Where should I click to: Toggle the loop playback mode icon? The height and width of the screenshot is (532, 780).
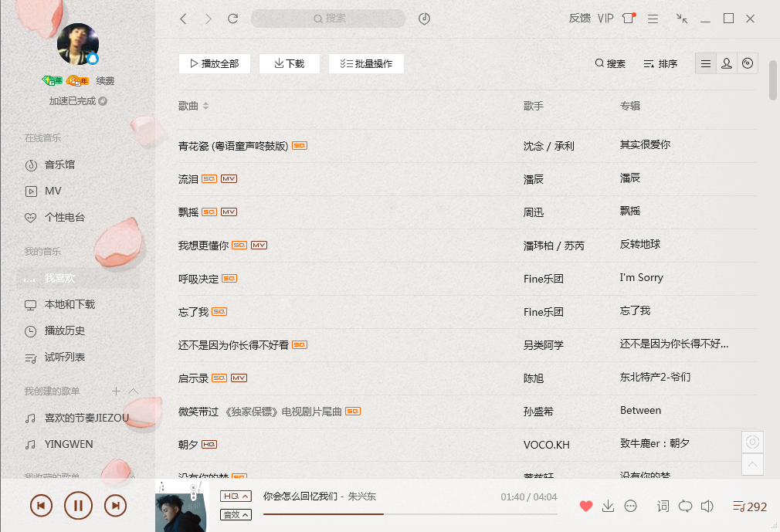pos(685,507)
